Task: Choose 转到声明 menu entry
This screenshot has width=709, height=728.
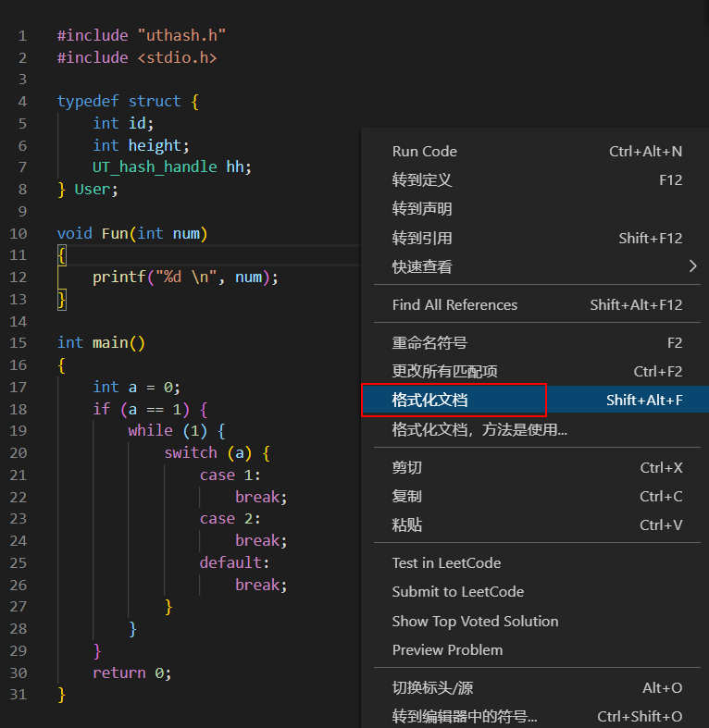Action: click(x=537, y=209)
